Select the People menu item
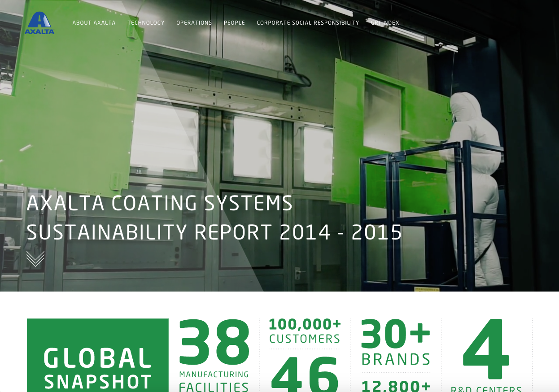The image size is (559, 392). point(234,23)
